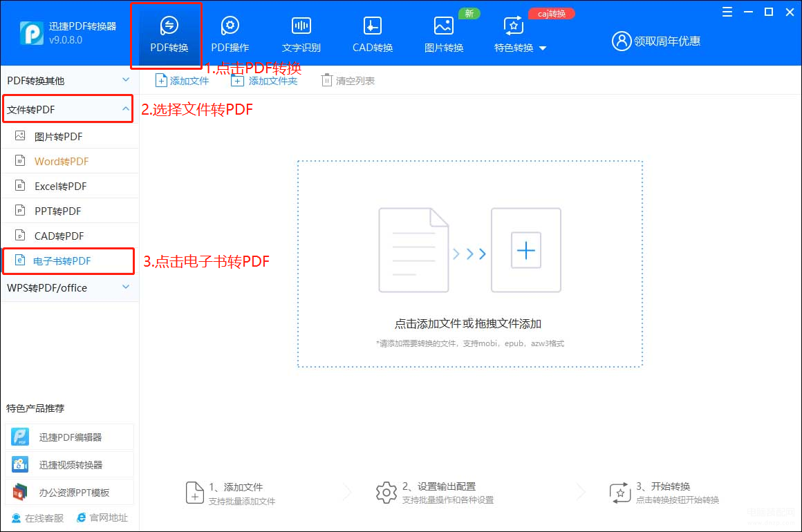Click the 支持批量添加文件 hint text
This screenshot has width=802, height=532.
[x=242, y=502]
